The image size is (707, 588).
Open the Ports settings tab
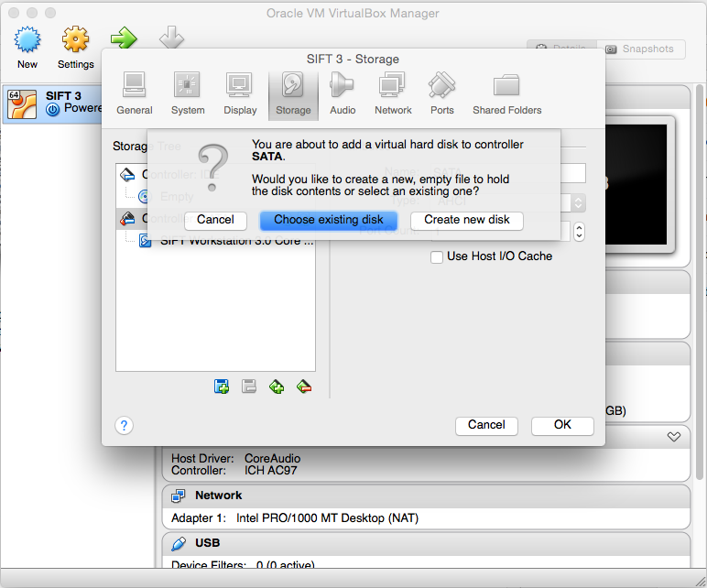(441, 93)
